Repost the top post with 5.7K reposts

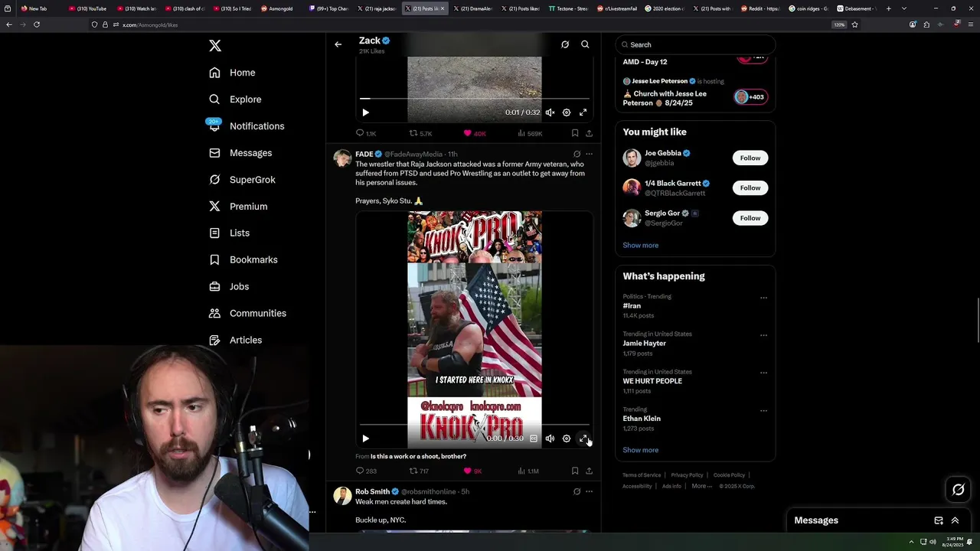click(x=420, y=133)
